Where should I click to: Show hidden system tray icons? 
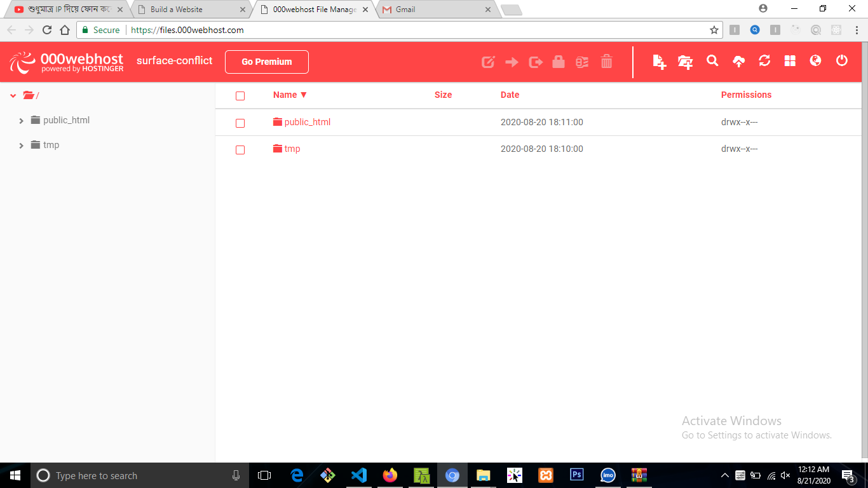(x=725, y=475)
